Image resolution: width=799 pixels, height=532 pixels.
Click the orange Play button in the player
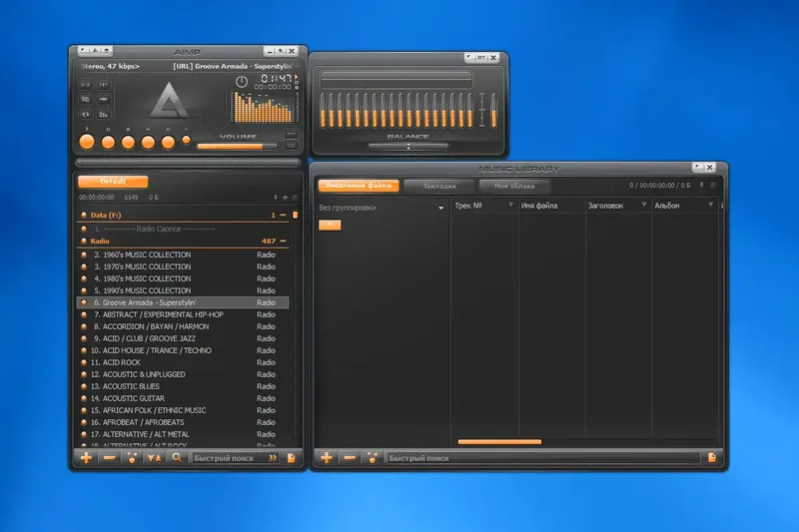point(87,142)
